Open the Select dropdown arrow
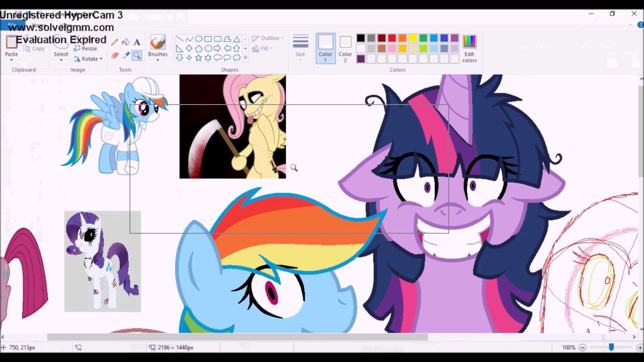The height and width of the screenshot is (362, 644). pos(61,60)
